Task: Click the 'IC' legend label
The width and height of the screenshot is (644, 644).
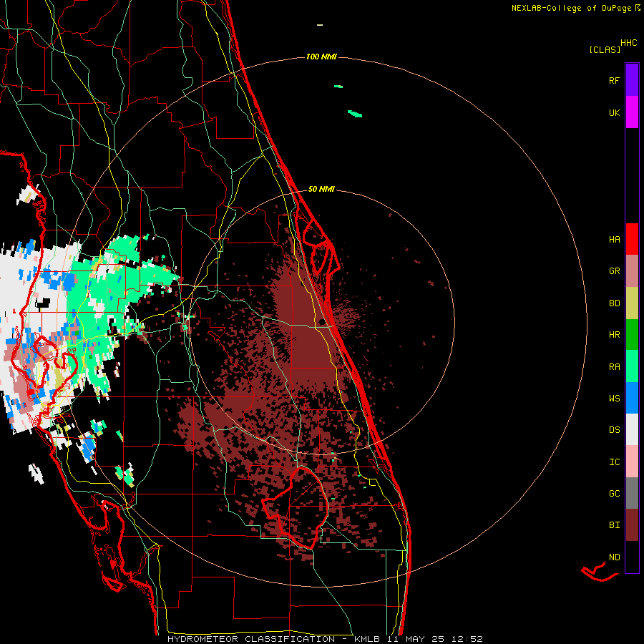Action: click(x=614, y=462)
